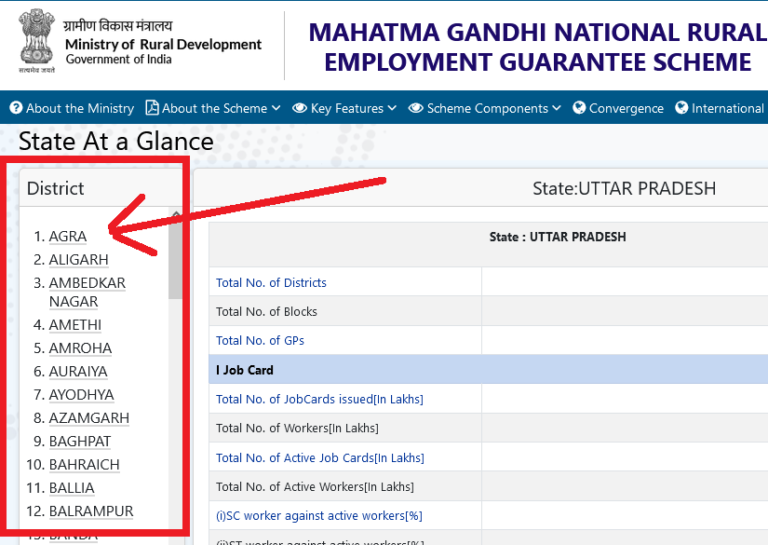The image size is (768, 545).
Task: Expand the About the Scheme dropdown arrow
Action: [275, 109]
